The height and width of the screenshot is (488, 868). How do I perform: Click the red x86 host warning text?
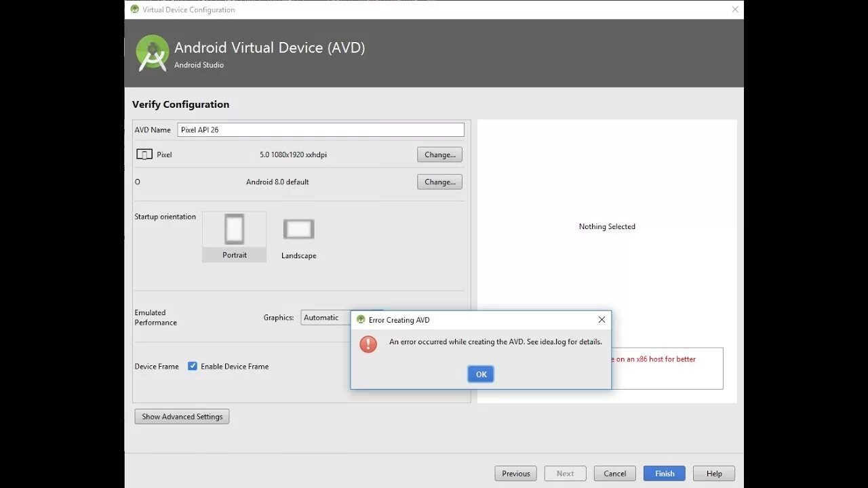[654, 359]
